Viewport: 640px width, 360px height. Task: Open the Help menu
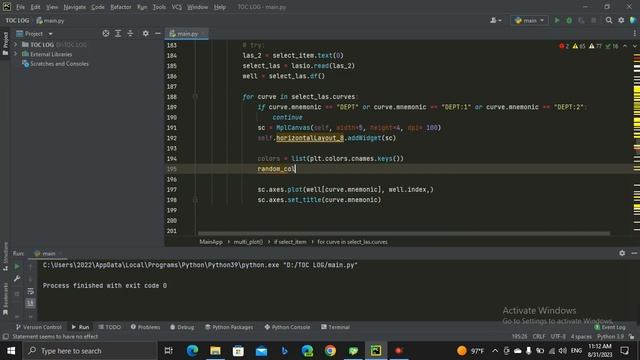point(220,7)
